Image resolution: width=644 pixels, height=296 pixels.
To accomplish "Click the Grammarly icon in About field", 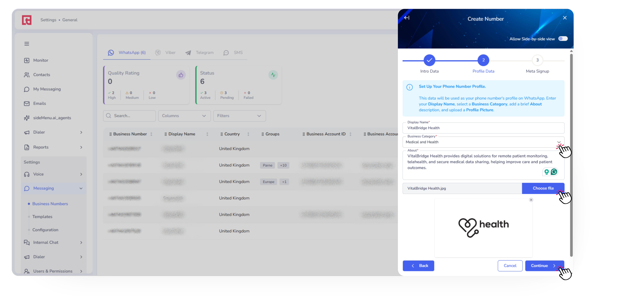I will point(554,172).
